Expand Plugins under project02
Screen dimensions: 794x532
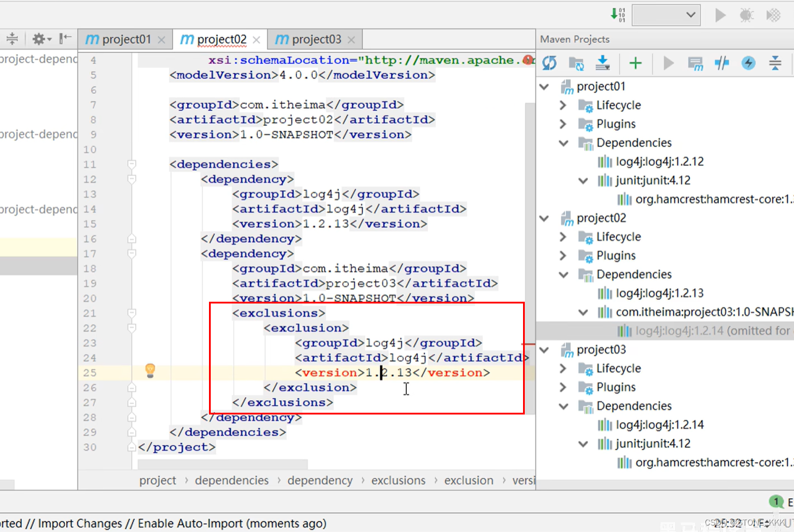coord(563,256)
